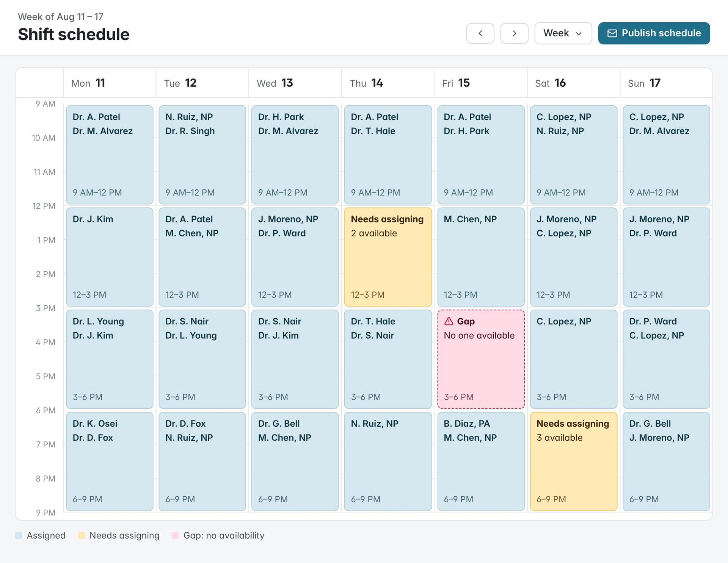Open Wednesday 6–9 PM shift with Dr. G. Bell
The width and height of the screenshot is (728, 563).
[x=295, y=461]
